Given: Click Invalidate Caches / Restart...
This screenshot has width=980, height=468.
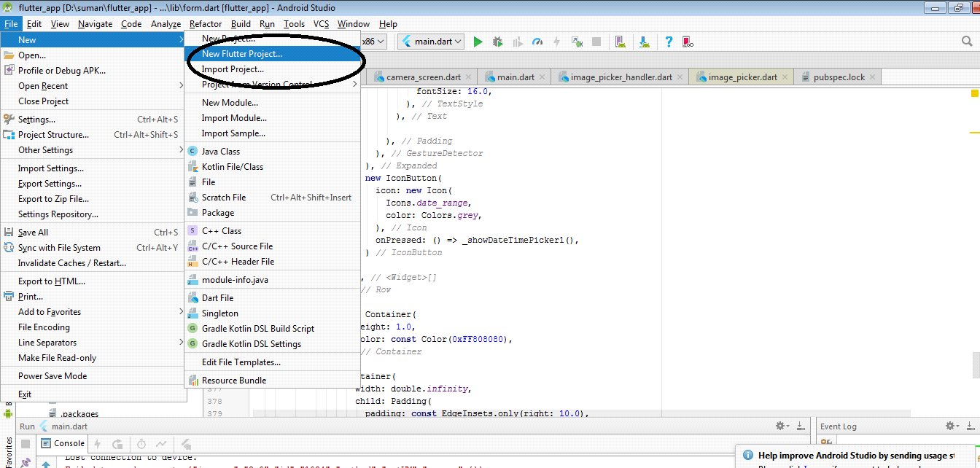Looking at the screenshot, I should click(92, 262).
